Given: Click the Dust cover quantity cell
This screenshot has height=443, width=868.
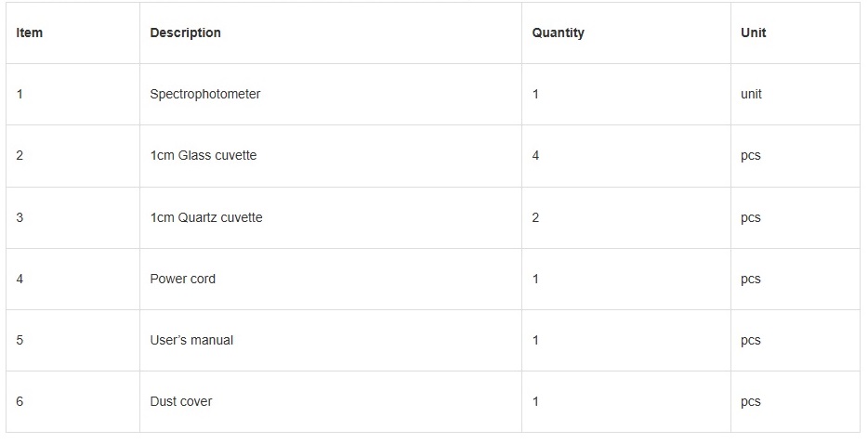Looking at the screenshot, I should [x=536, y=401].
